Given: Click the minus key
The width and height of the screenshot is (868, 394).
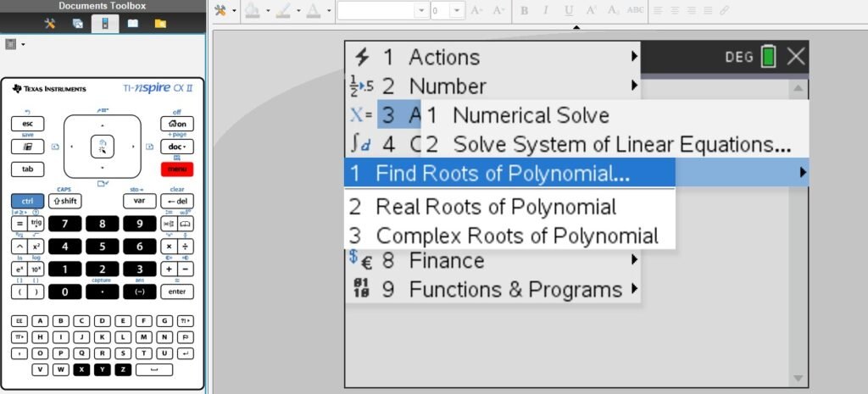Looking at the screenshot, I should (186, 269).
